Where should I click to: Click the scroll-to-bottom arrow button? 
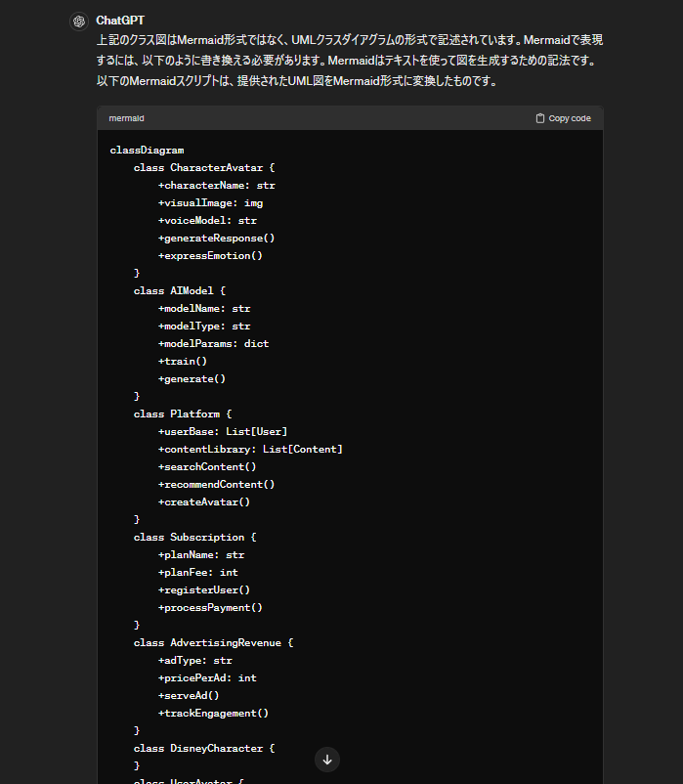click(x=327, y=760)
